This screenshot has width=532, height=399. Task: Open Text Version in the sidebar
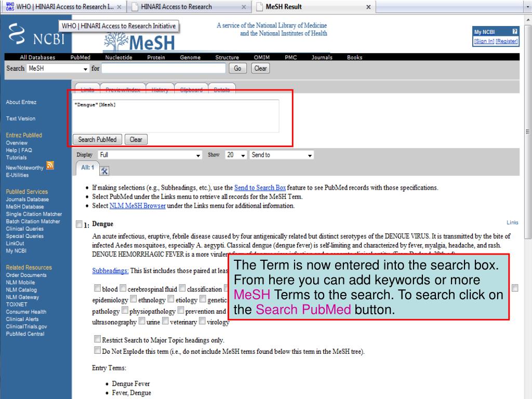tap(21, 118)
